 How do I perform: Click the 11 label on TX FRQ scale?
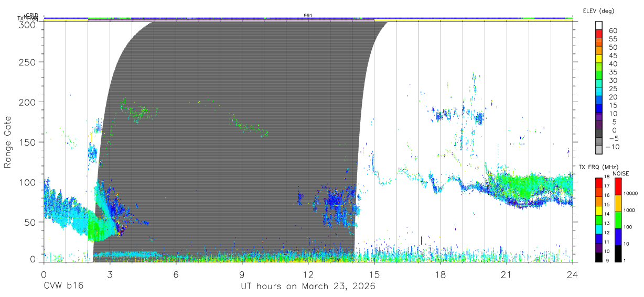click(x=606, y=241)
